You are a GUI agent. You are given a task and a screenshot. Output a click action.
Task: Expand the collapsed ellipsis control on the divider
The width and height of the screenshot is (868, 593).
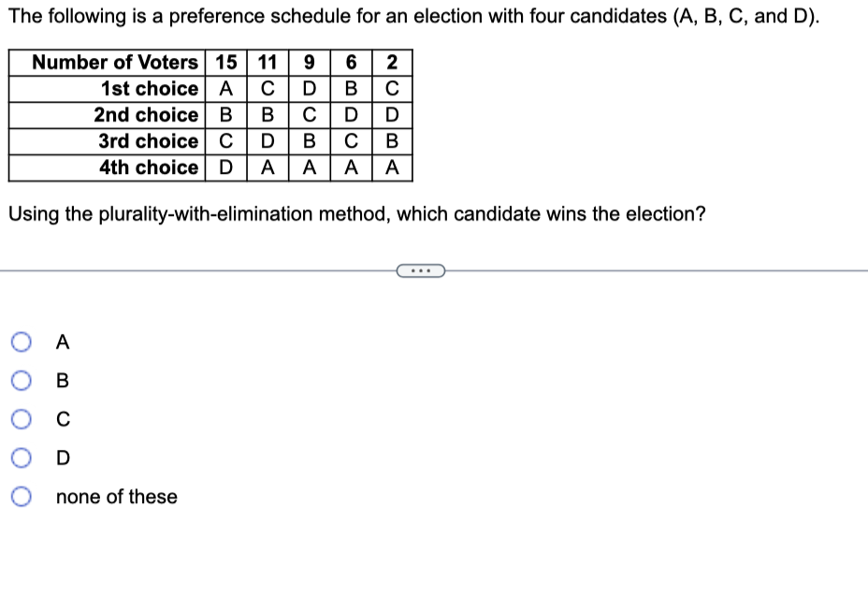pyautogui.click(x=419, y=270)
